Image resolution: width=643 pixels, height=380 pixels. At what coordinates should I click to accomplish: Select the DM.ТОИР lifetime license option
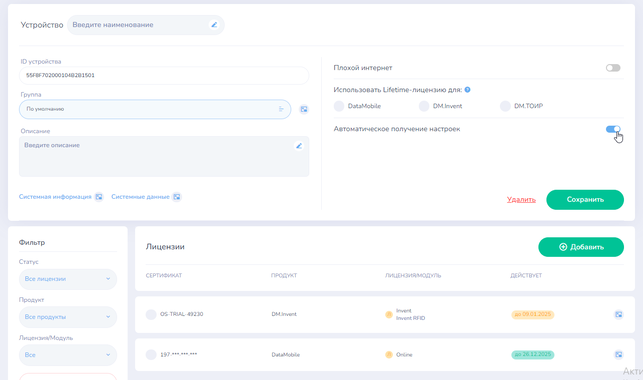point(505,106)
